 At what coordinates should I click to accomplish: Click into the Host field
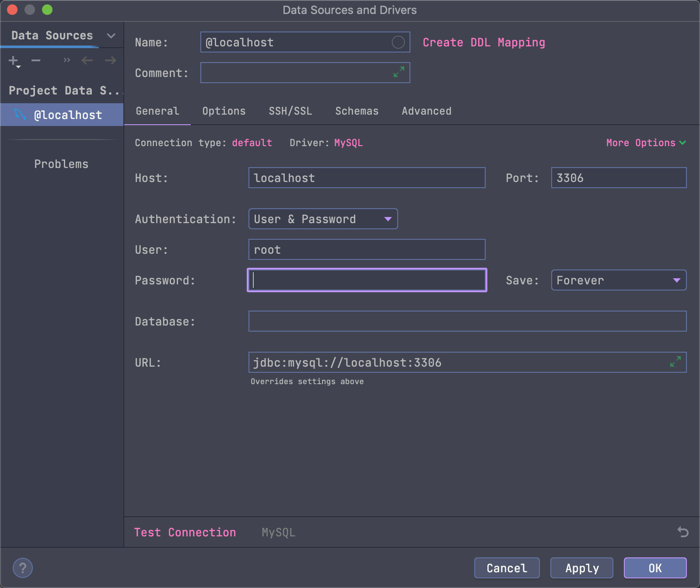tap(367, 178)
